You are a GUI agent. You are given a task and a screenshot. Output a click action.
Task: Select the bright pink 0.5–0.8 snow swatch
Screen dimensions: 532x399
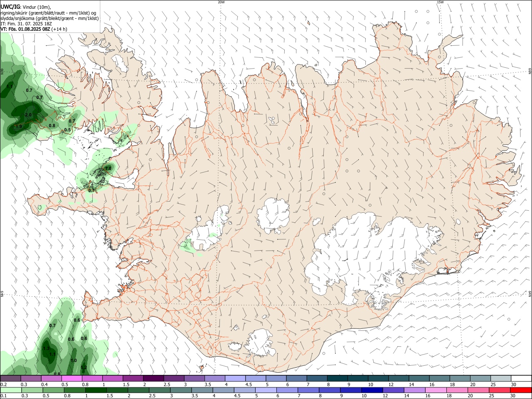71,379
